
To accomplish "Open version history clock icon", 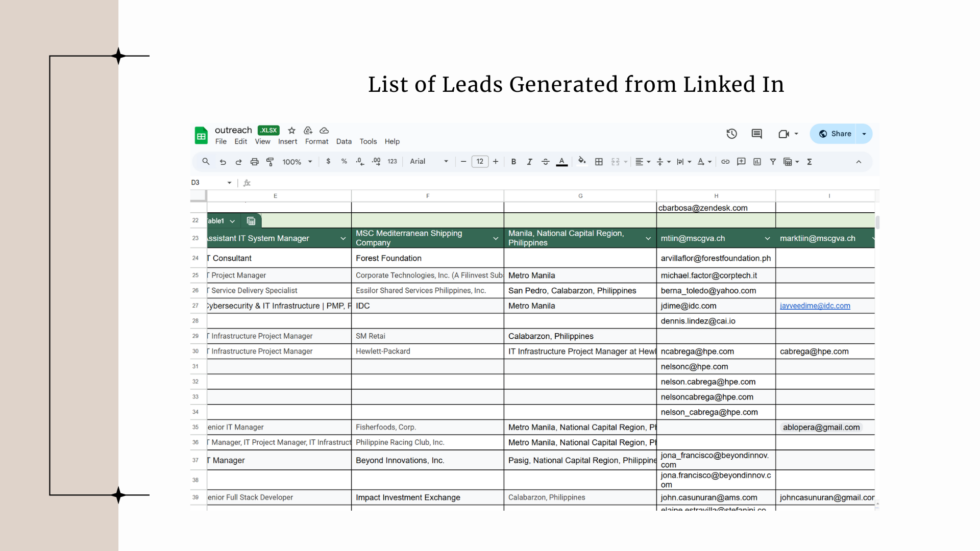I will [731, 134].
